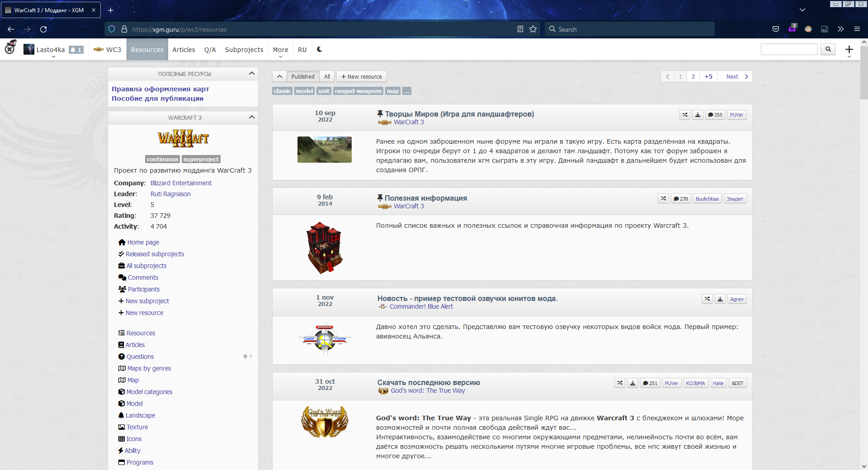Click shuffle icon on Полезная информация post
This screenshot has height=470, width=868.
pyautogui.click(x=663, y=199)
